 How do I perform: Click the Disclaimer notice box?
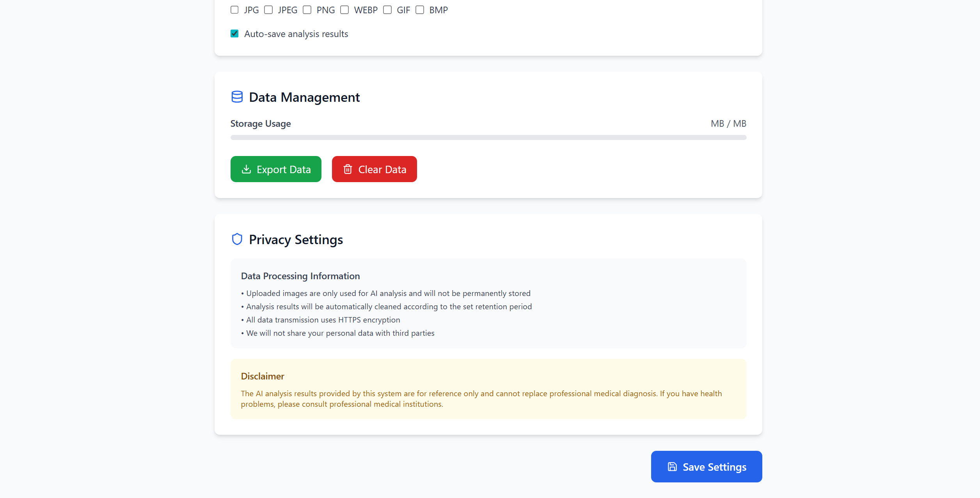pyautogui.click(x=488, y=389)
